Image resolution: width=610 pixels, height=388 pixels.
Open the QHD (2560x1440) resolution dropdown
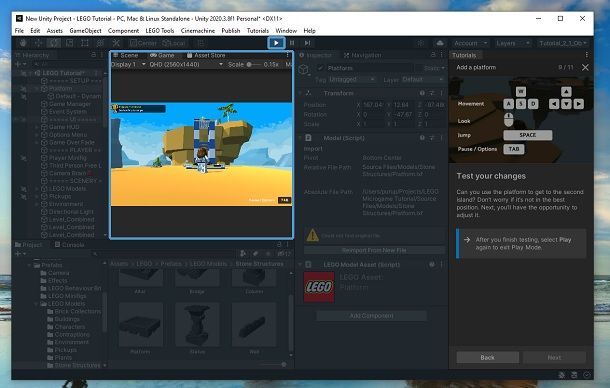pos(186,64)
